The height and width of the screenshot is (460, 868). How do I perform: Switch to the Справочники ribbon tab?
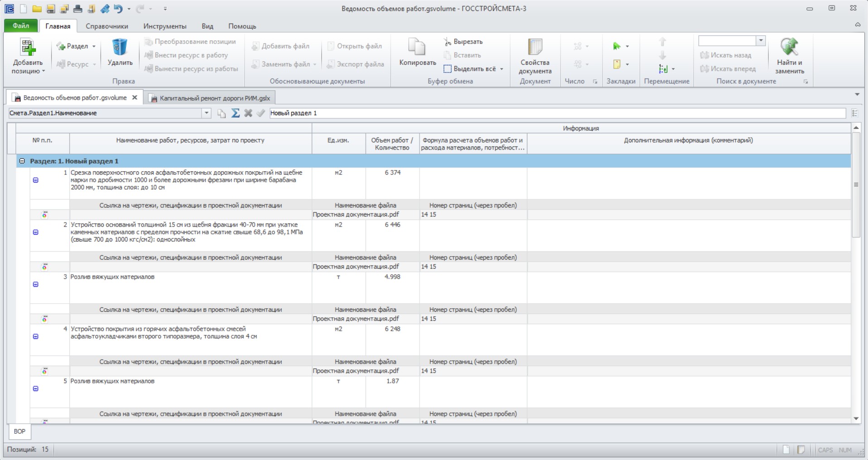pos(107,26)
